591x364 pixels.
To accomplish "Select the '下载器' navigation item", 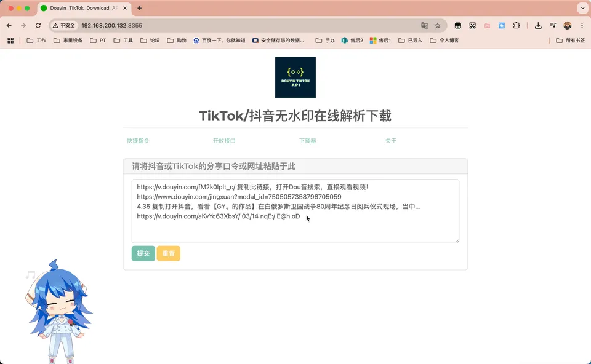I will (307, 141).
